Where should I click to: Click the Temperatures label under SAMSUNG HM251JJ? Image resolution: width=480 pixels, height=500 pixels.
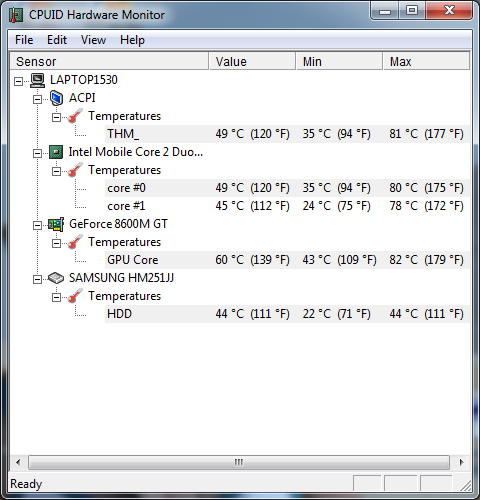tap(124, 296)
